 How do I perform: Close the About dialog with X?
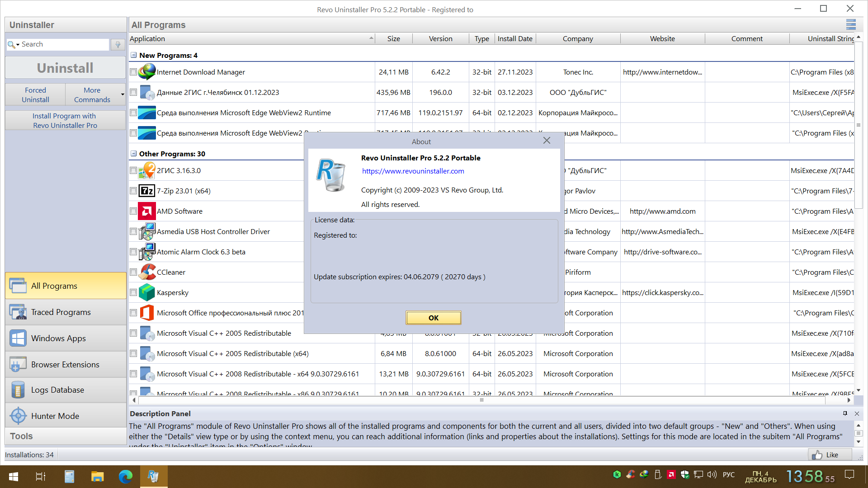[547, 141]
